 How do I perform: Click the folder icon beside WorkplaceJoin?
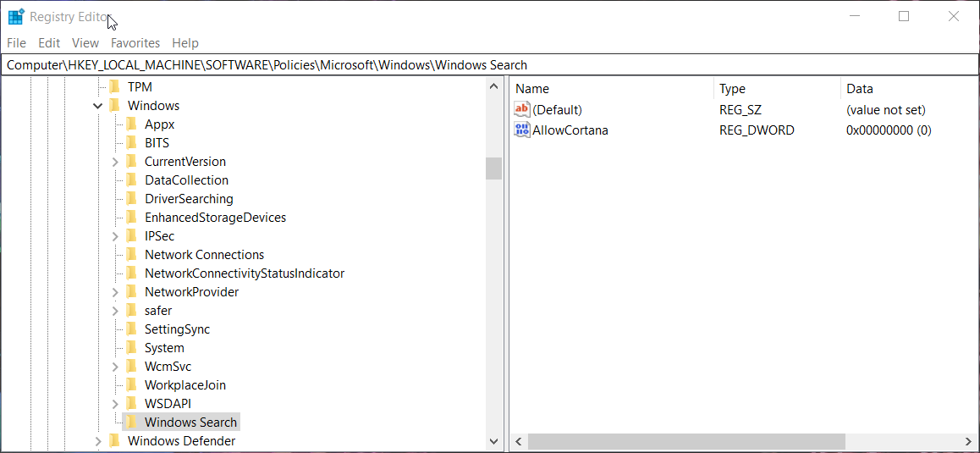tap(130, 384)
